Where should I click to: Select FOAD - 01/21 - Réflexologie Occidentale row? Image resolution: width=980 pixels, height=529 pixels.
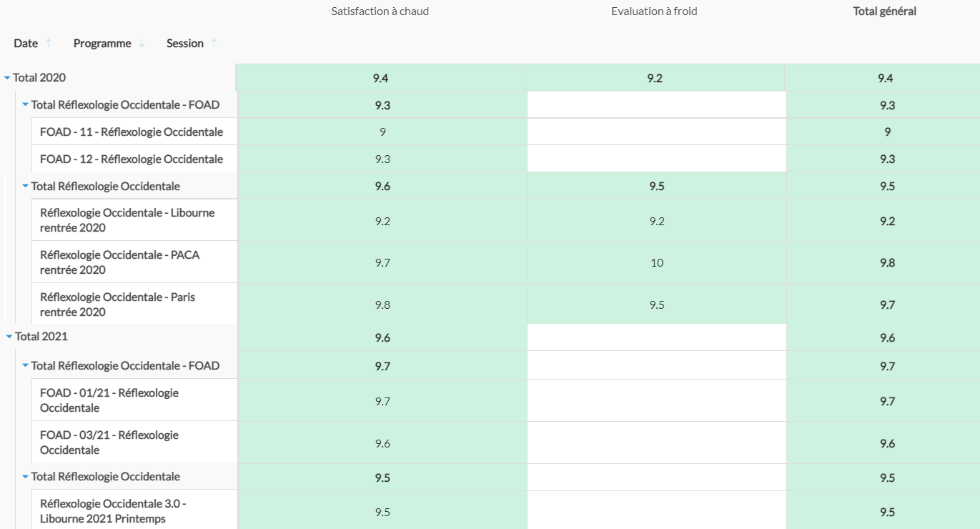(134, 400)
